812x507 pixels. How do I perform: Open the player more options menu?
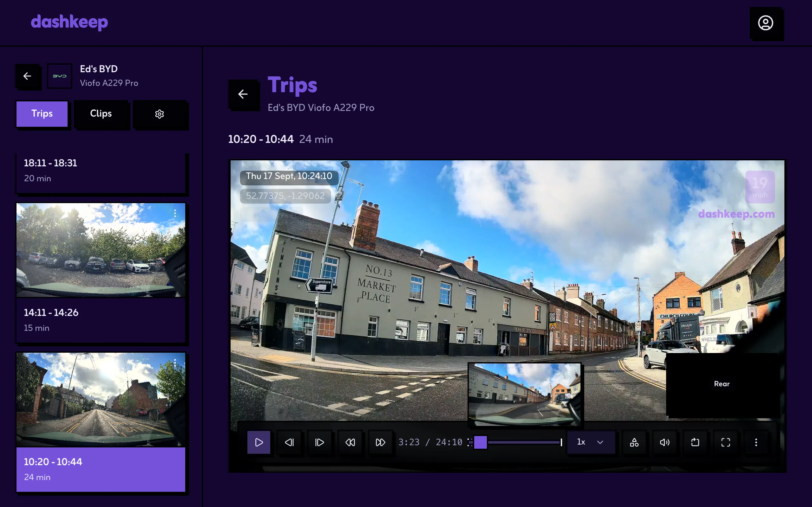[756, 442]
